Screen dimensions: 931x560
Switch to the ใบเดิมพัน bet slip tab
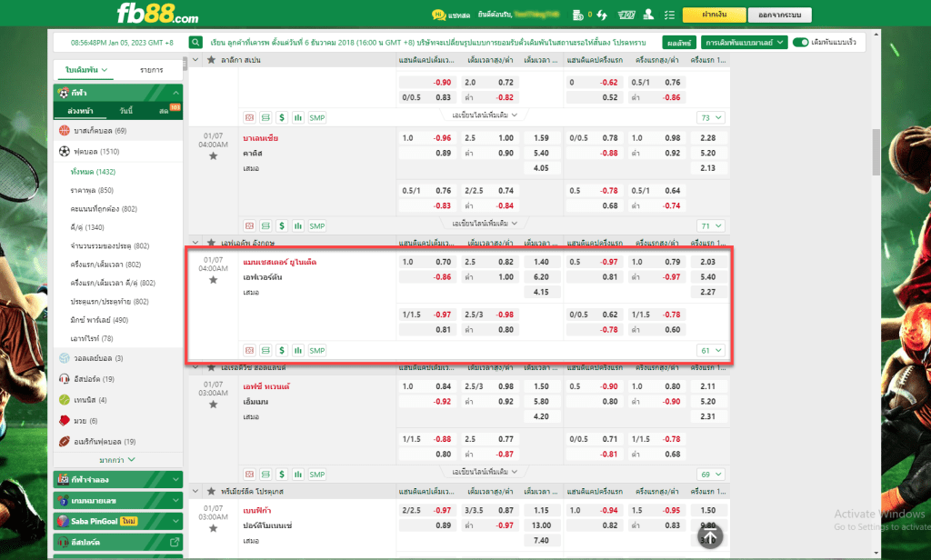click(x=86, y=70)
